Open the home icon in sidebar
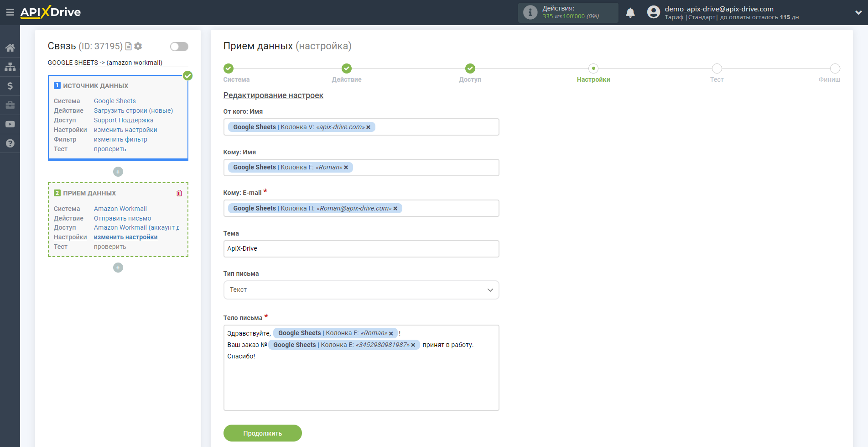The image size is (868, 447). point(10,47)
